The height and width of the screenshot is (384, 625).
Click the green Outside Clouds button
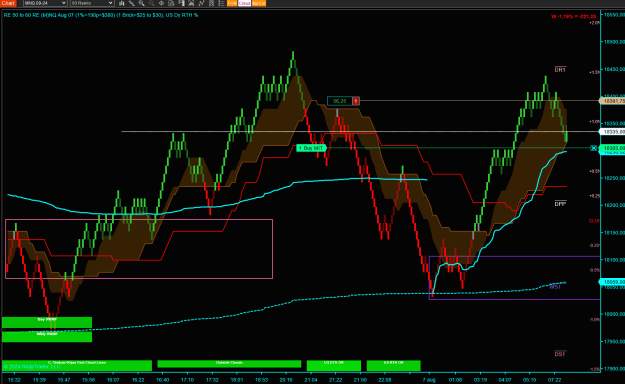tap(229, 364)
